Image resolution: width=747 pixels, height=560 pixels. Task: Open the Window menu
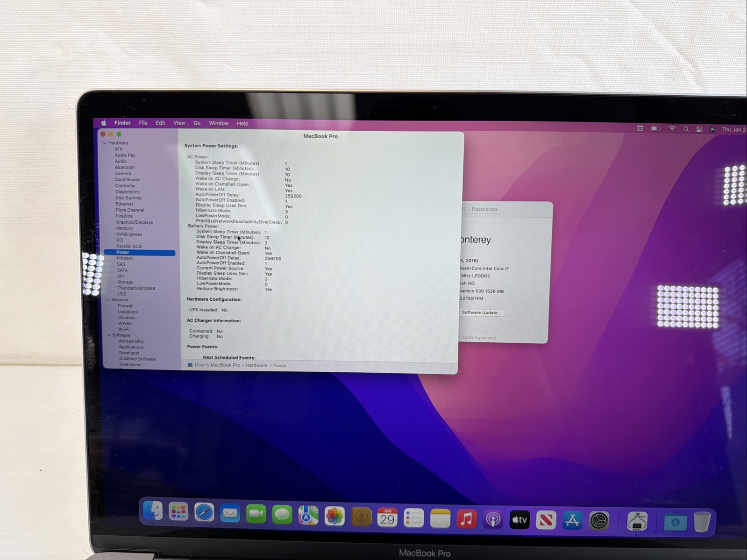[x=219, y=123]
